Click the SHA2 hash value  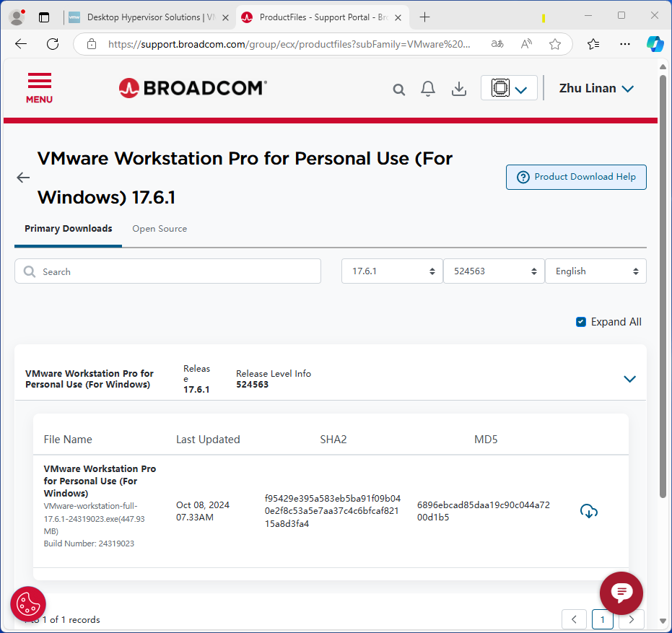(333, 511)
